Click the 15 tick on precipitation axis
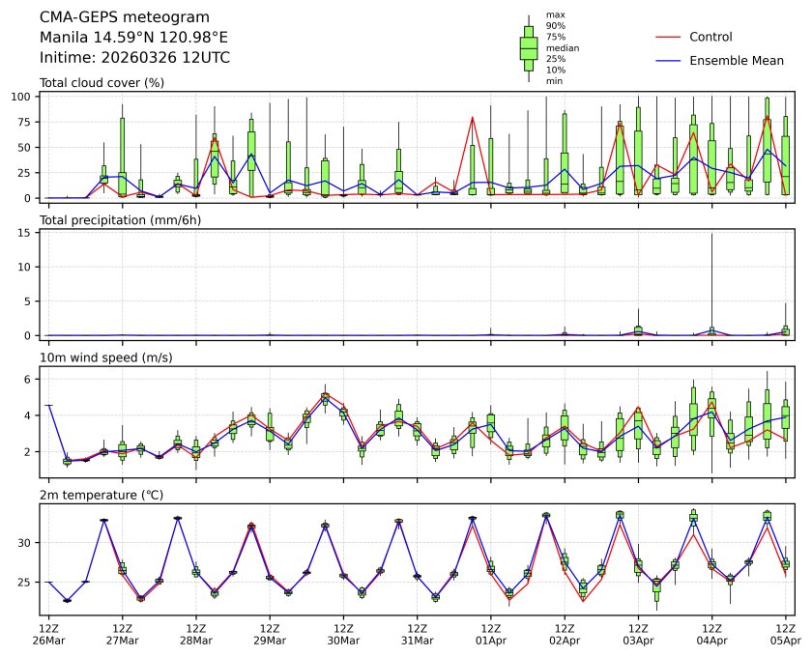Viewport: 812px width, 657px height. pos(26,233)
